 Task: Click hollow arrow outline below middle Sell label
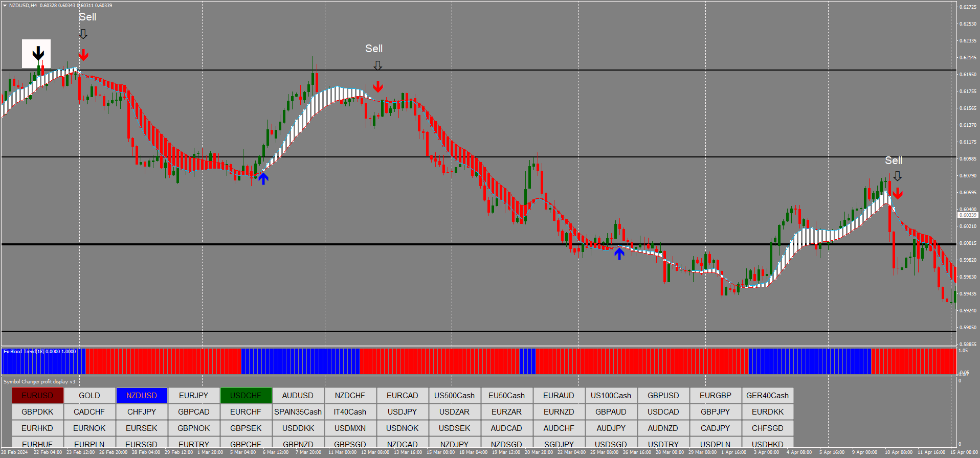tap(377, 65)
